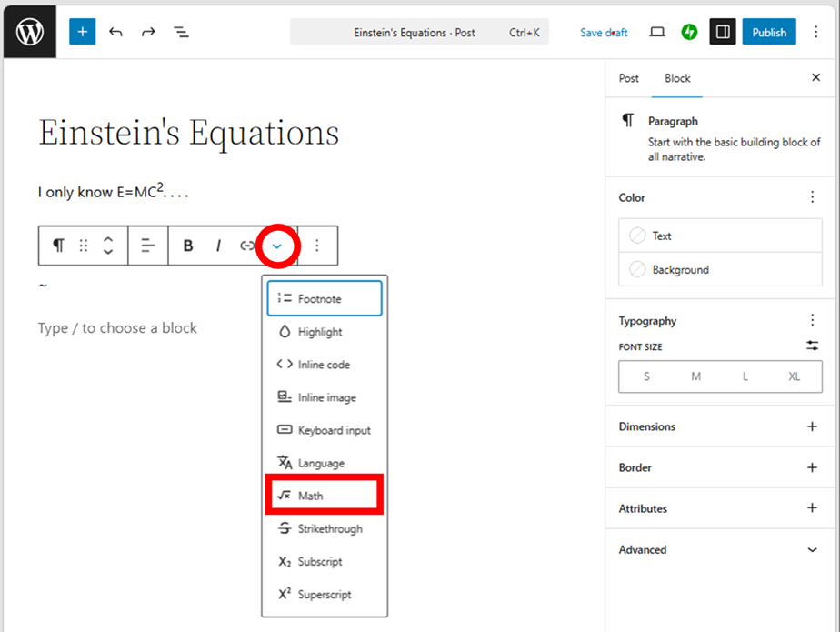
Task: Toggle bold formatting in block toolbar
Action: (x=188, y=246)
